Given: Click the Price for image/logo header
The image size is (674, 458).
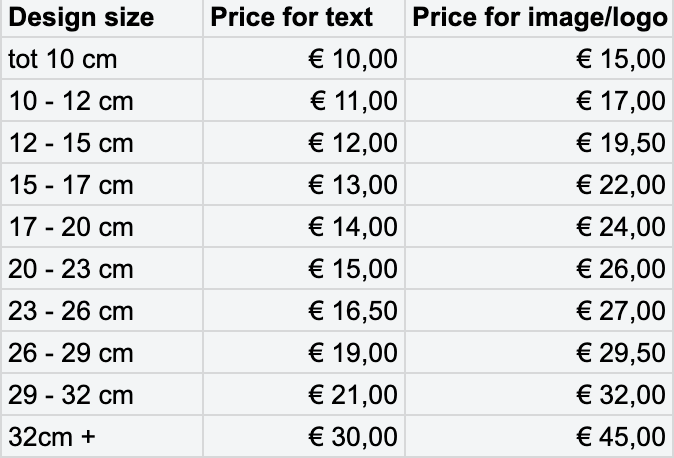Looking at the screenshot, I should (x=538, y=18).
